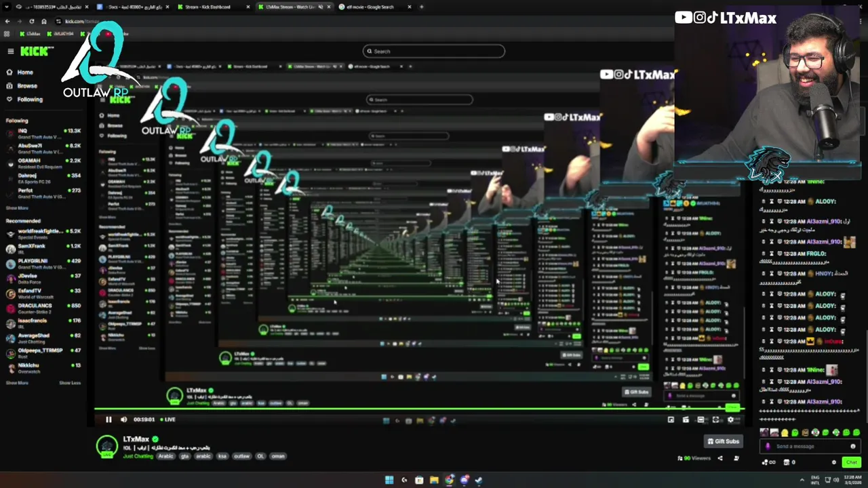Open the player settings gear
868x488 pixels.
pos(730,420)
